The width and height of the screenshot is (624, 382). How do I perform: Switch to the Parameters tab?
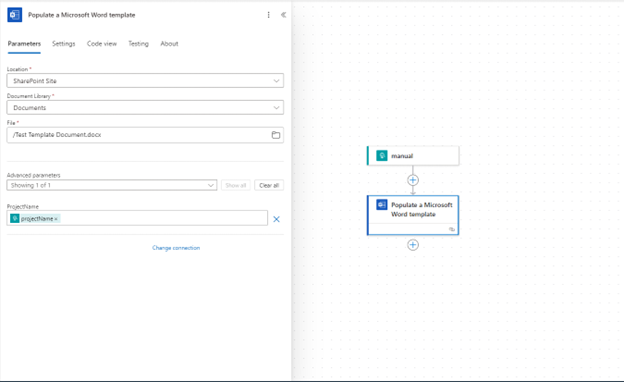pos(24,44)
